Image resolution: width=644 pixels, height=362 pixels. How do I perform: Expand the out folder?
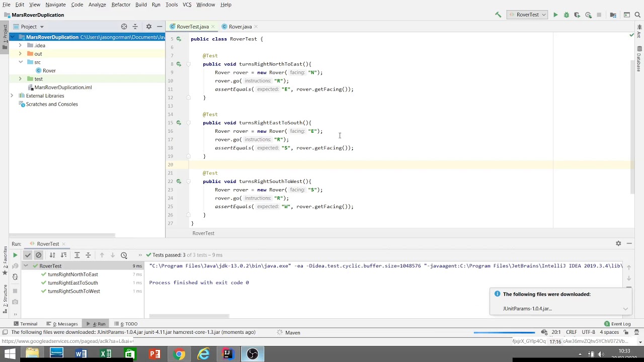(20, 54)
